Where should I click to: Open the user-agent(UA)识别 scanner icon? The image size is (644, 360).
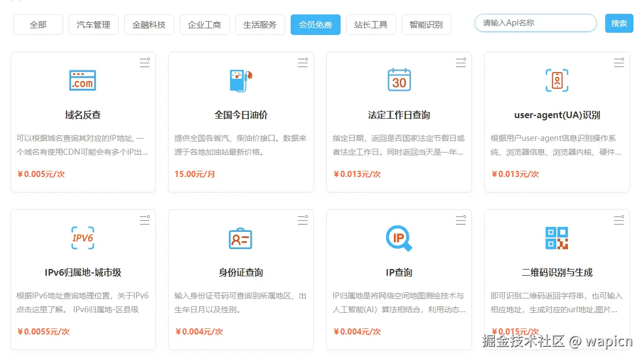556,80
